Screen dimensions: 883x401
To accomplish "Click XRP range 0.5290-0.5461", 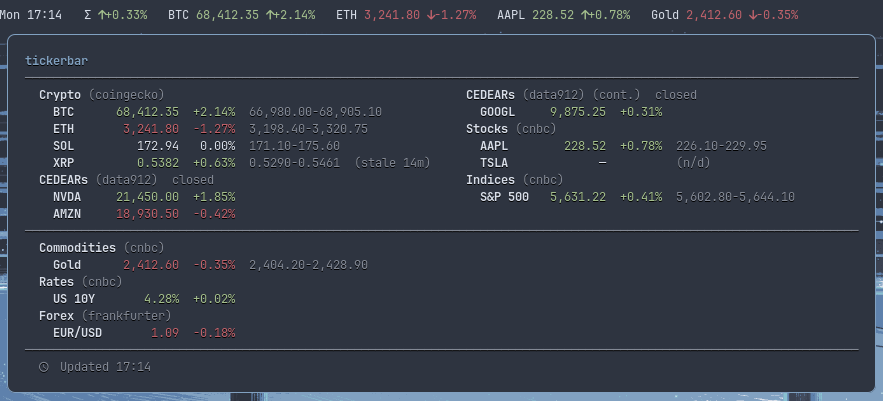I will [295, 163].
